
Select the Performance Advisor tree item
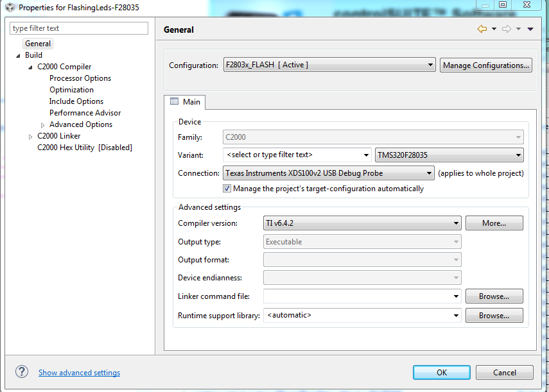(85, 112)
